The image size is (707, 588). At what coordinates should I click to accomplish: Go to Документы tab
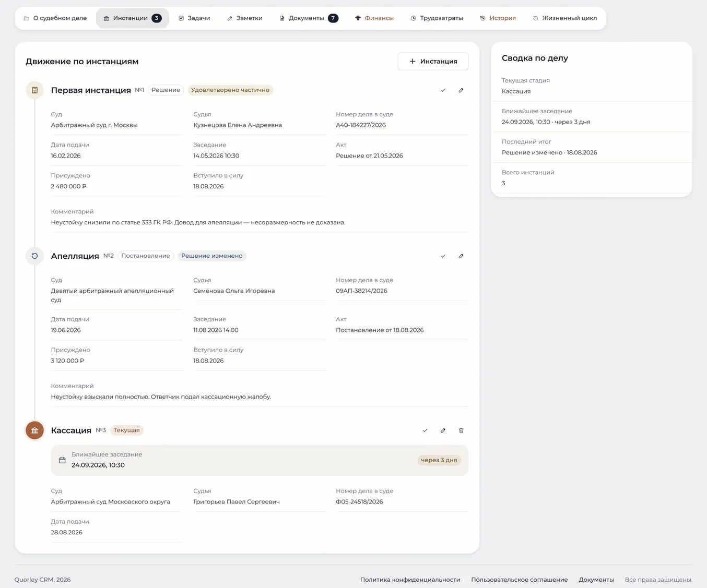(309, 18)
